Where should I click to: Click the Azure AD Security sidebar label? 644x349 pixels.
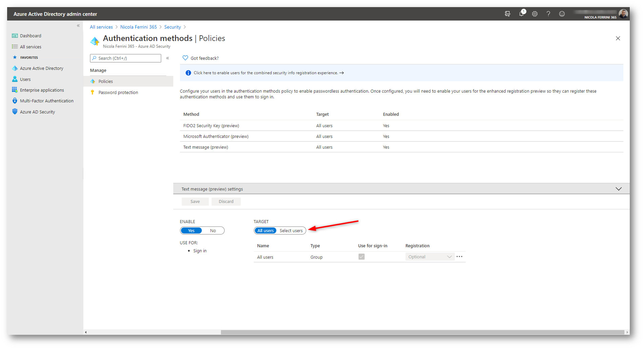[37, 112]
